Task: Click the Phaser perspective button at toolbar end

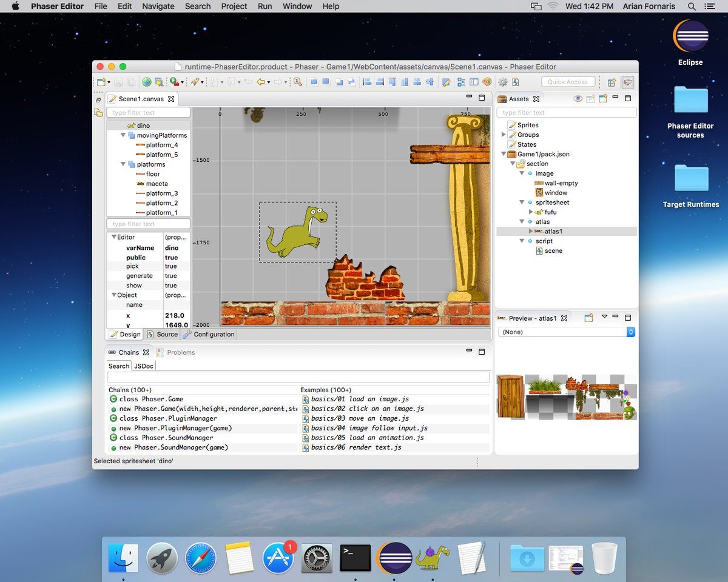Action: pyautogui.click(x=627, y=82)
